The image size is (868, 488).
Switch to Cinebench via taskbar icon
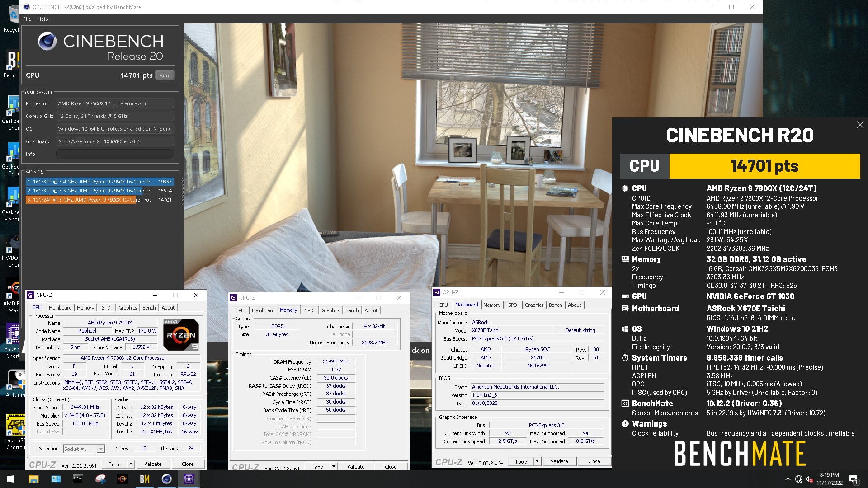pyautogui.click(x=166, y=479)
